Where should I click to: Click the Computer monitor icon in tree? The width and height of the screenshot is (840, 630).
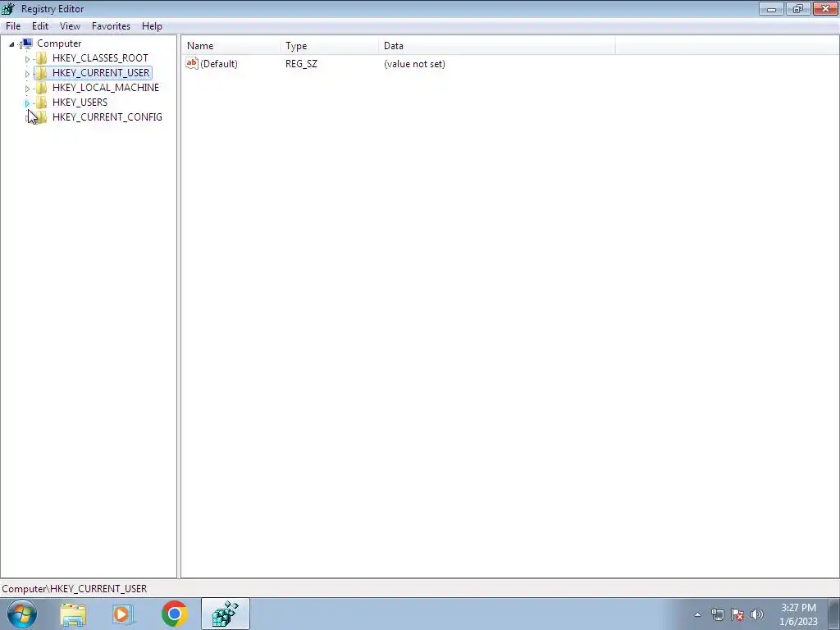(x=27, y=43)
